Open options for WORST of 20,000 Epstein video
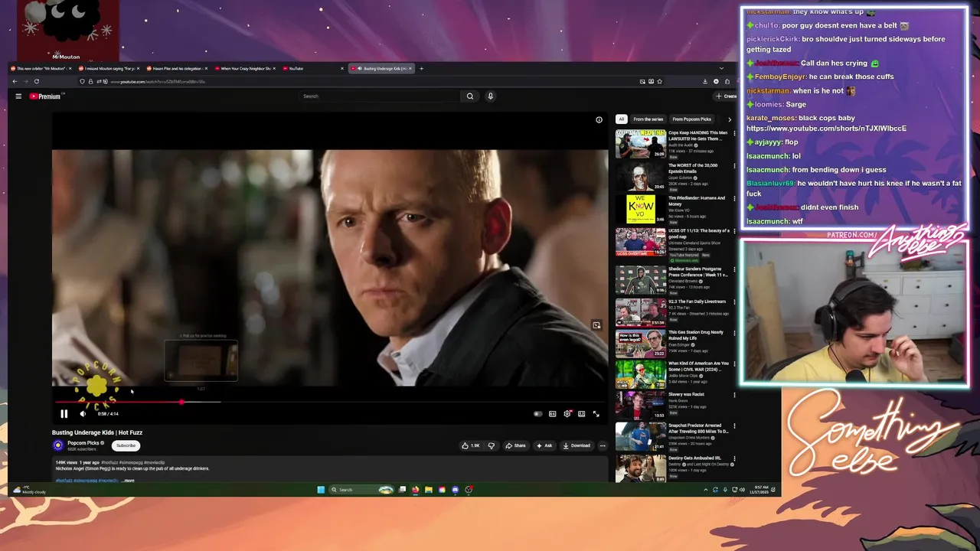The image size is (980, 551). pyautogui.click(x=734, y=166)
